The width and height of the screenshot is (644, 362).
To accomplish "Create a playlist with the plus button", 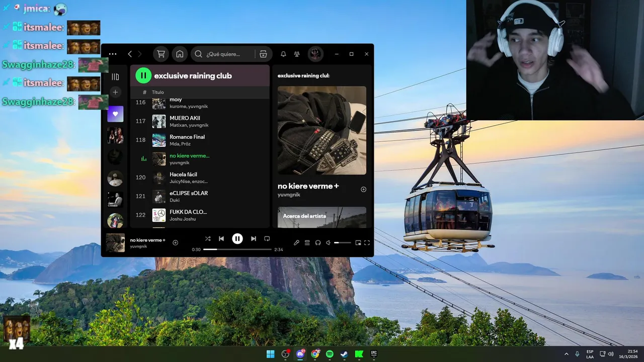I will pyautogui.click(x=115, y=92).
